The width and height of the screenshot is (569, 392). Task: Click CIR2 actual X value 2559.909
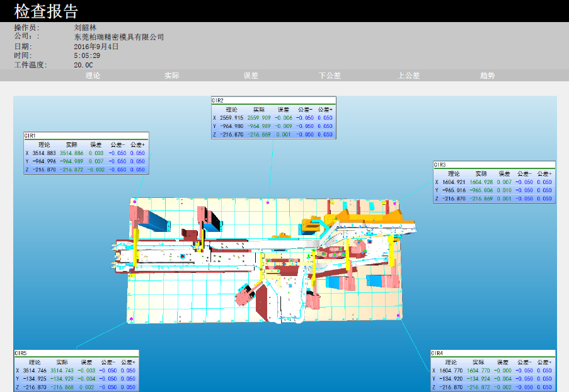coord(258,118)
